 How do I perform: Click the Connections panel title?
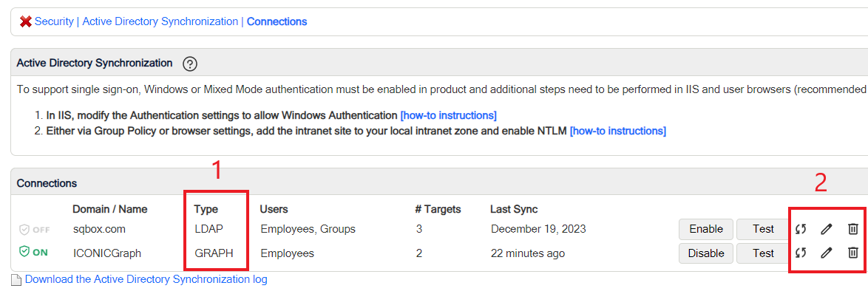[47, 183]
